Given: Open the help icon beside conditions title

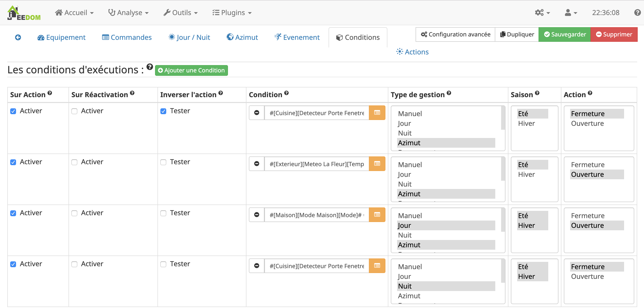Looking at the screenshot, I should coord(149,67).
